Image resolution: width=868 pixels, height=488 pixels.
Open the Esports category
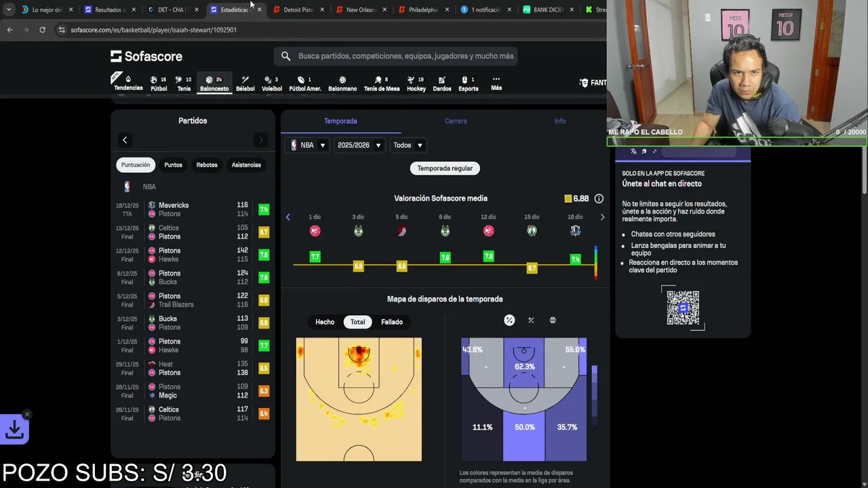pyautogui.click(x=468, y=83)
